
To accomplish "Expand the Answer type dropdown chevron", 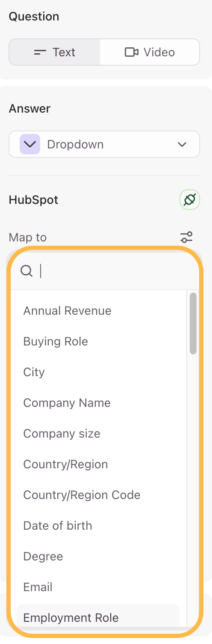I will [182, 144].
